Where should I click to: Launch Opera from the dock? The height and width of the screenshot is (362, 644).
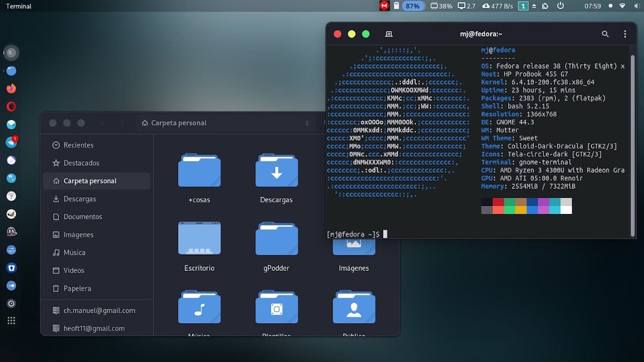tap(11, 106)
